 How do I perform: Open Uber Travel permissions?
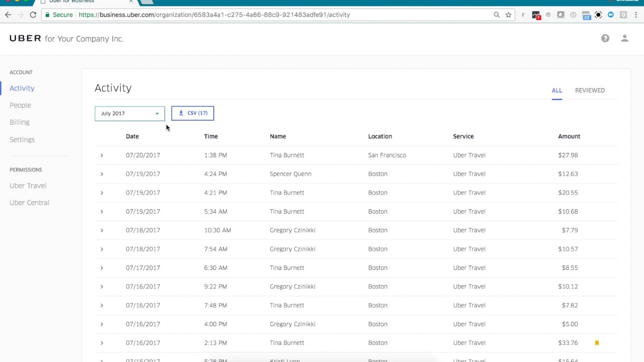pyautogui.click(x=28, y=186)
